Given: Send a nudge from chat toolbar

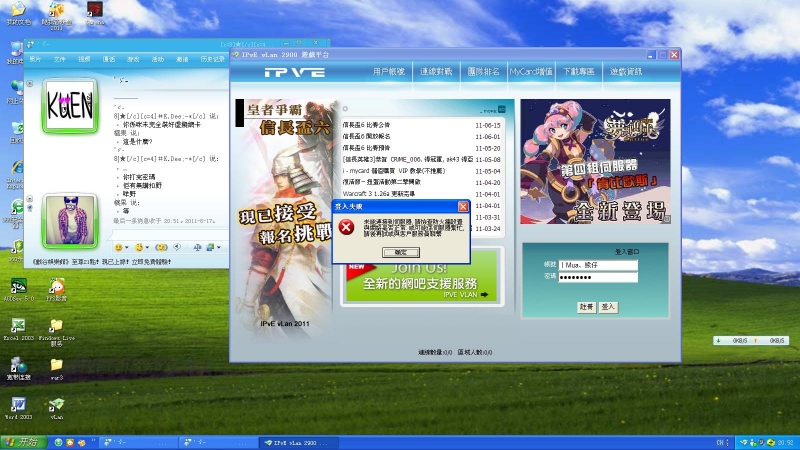Looking at the screenshot, I should (x=161, y=247).
